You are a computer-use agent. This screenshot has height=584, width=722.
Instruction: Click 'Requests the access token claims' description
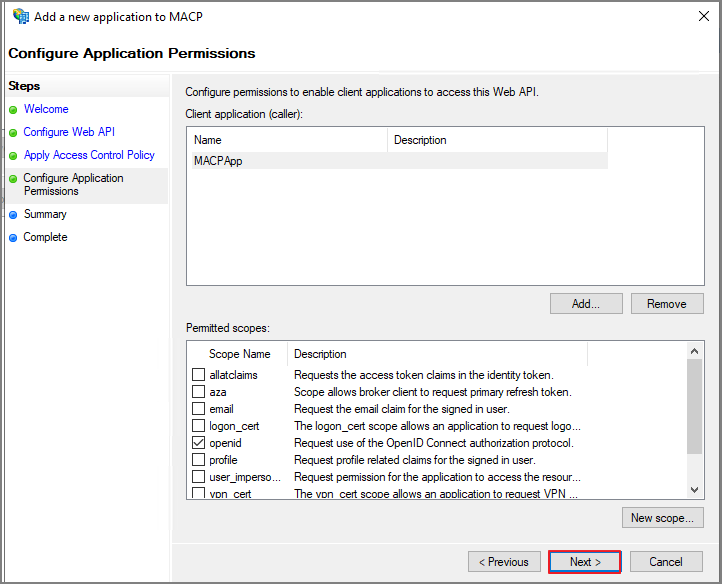point(424,375)
